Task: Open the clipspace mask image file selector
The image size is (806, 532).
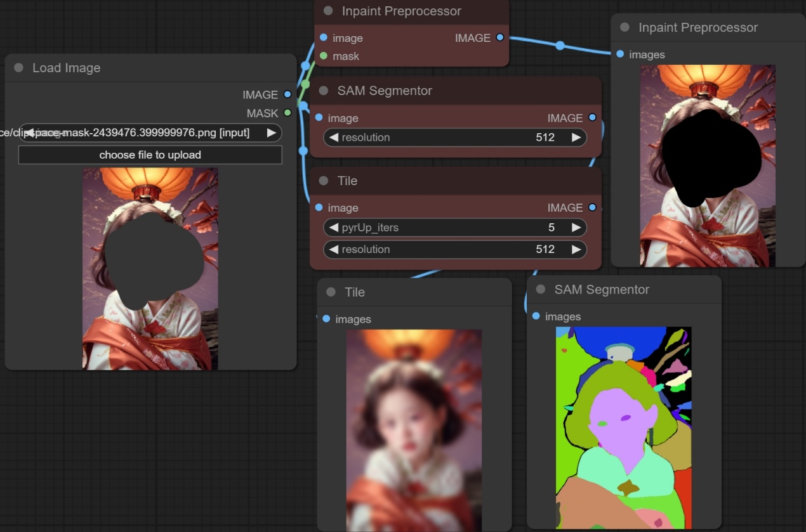Action: (x=150, y=133)
